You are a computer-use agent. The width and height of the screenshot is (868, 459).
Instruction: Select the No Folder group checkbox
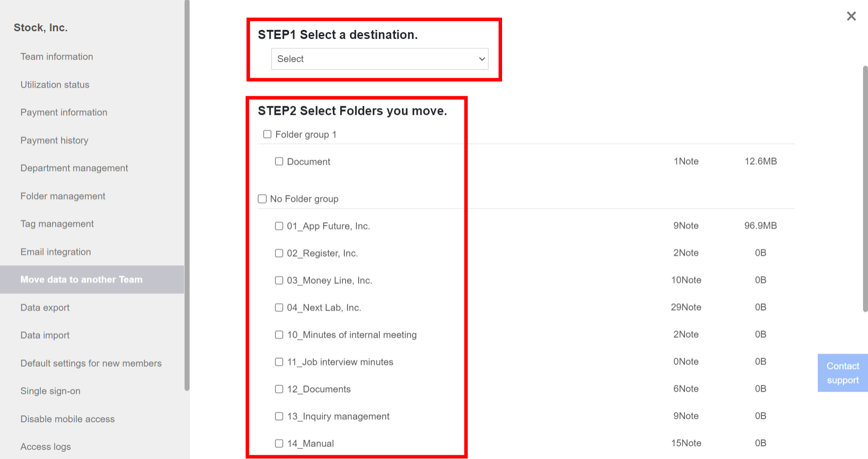262,199
